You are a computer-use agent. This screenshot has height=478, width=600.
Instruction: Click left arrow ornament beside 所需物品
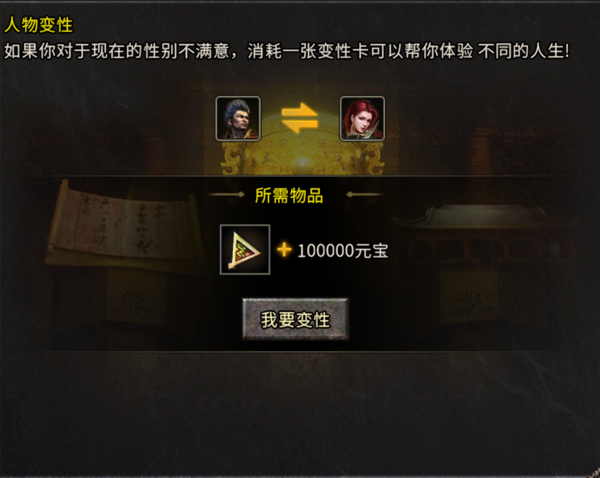coord(226,195)
